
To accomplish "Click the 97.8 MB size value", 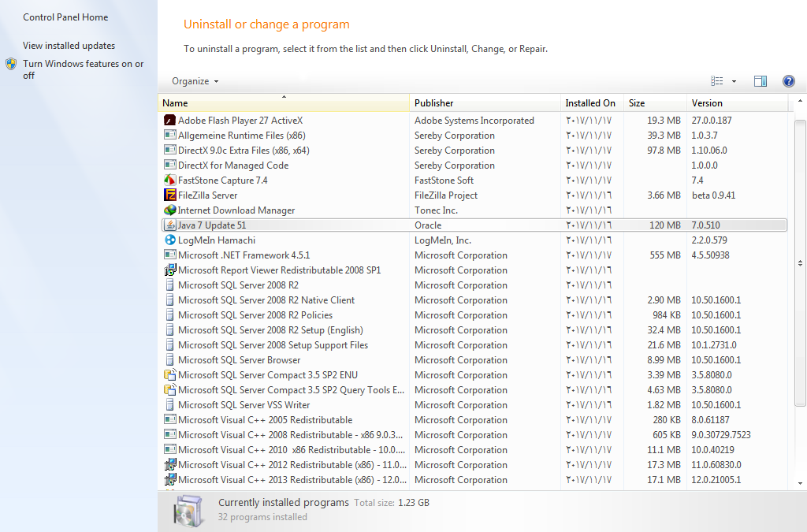I will point(664,151).
